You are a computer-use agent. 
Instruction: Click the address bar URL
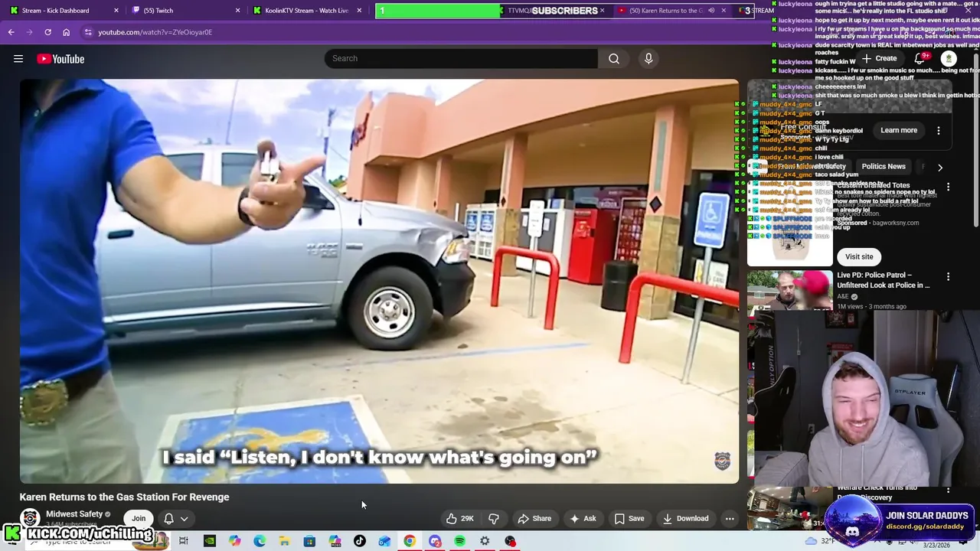coord(155,32)
